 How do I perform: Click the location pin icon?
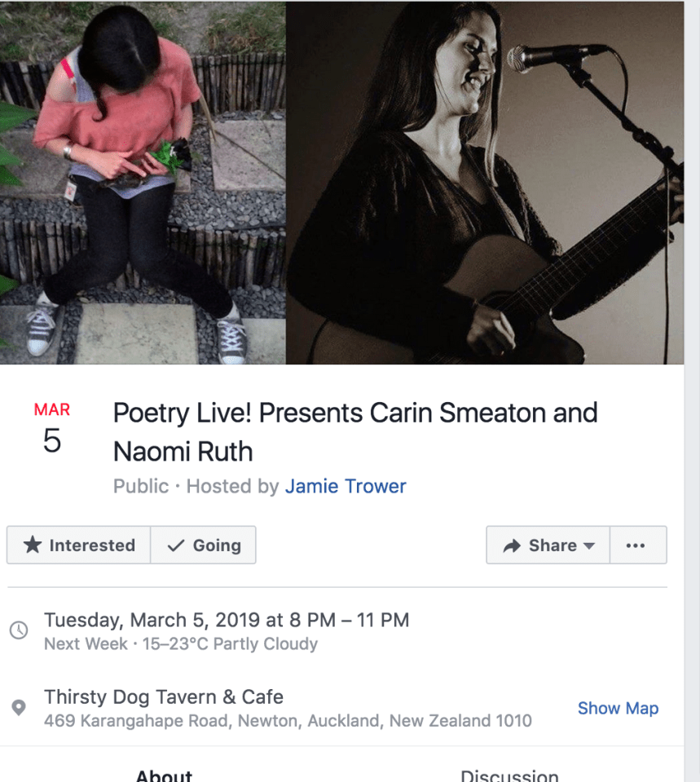(x=18, y=708)
